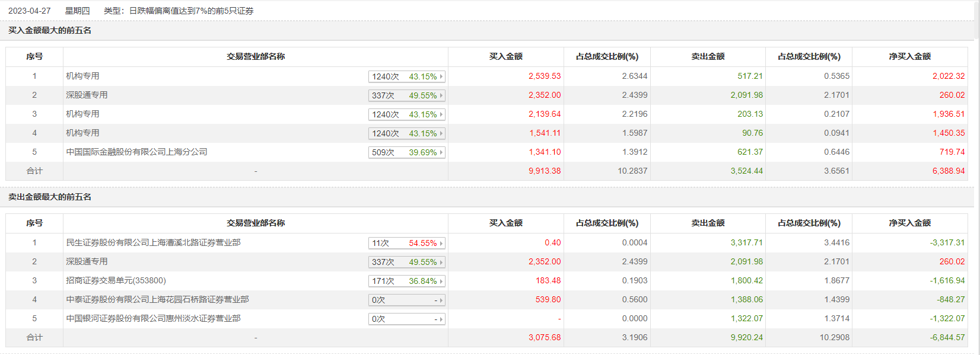Screen dimensions: 980x355
Task: Click 中国国际金融股份有限公司上海分公司 name
Action: 136,152
